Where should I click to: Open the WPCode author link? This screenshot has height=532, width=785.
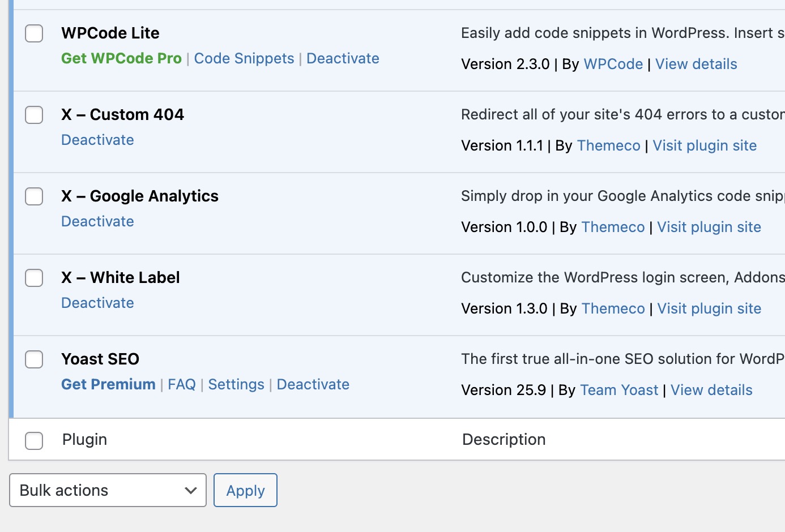(613, 64)
